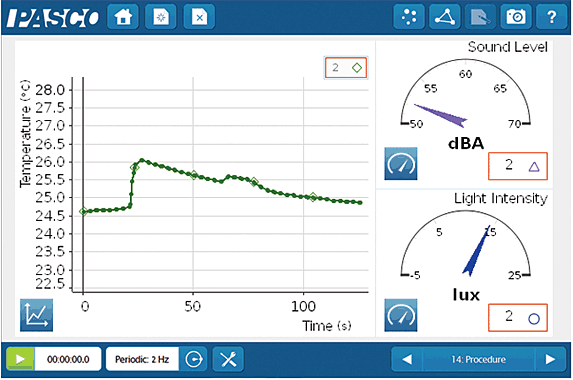Open graph display options icon
The image size is (573, 380).
36,315
